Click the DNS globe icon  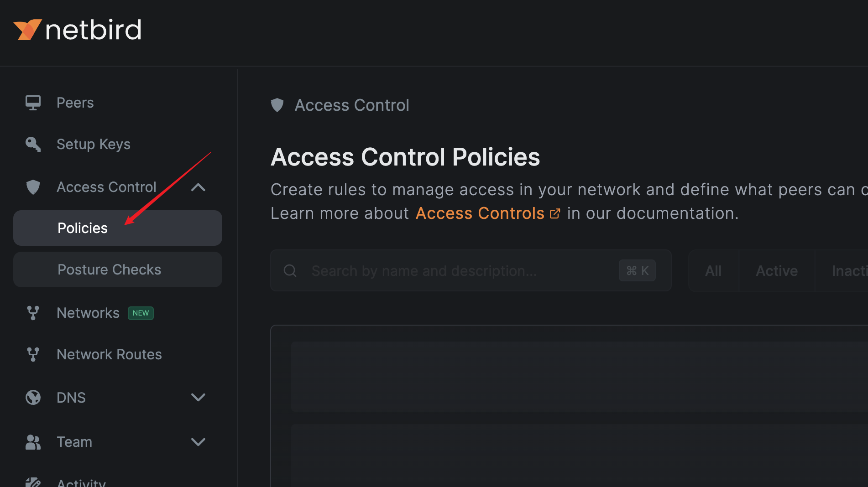[x=33, y=398]
